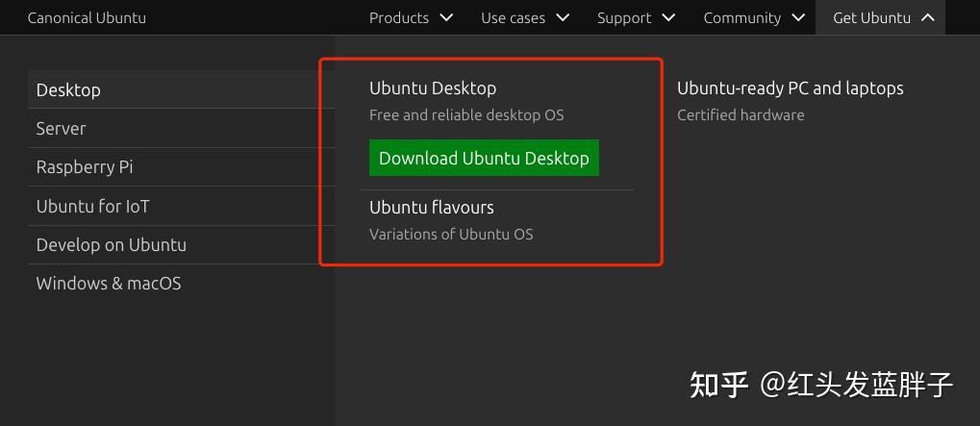The width and height of the screenshot is (980, 426).
Task: Open Ubuntu-ready PC and laptops link
Action: 790,88
